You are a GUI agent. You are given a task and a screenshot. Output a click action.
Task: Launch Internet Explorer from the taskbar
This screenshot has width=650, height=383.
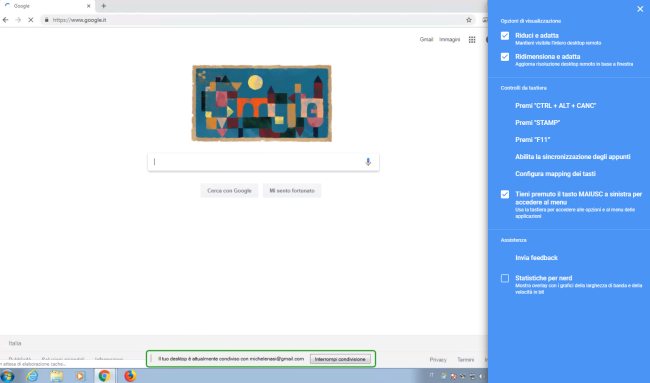[x=32, y=376]
